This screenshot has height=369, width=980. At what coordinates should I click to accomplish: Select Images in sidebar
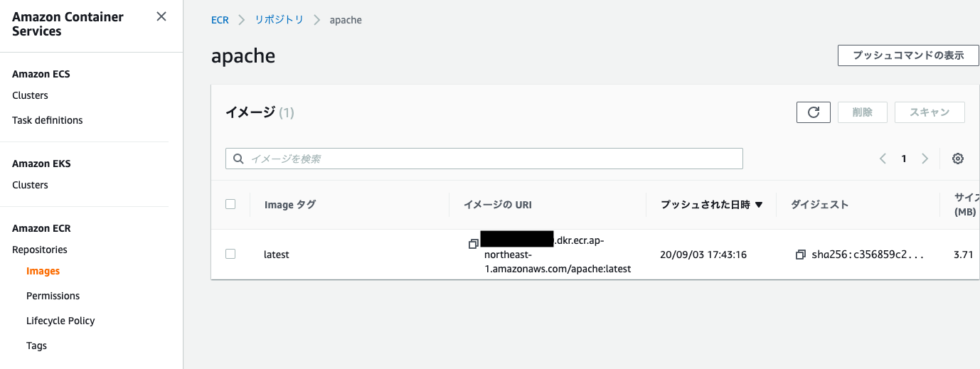pos(43,271)
